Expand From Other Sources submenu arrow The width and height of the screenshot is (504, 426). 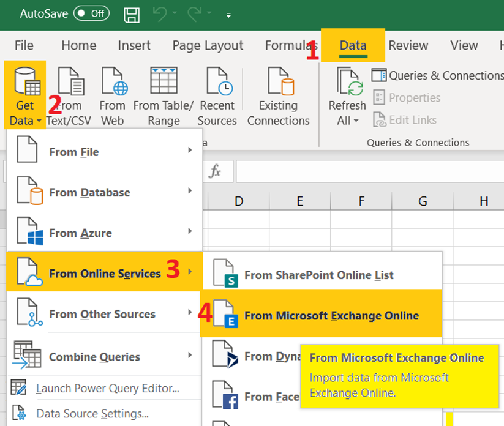pos(190,312)
